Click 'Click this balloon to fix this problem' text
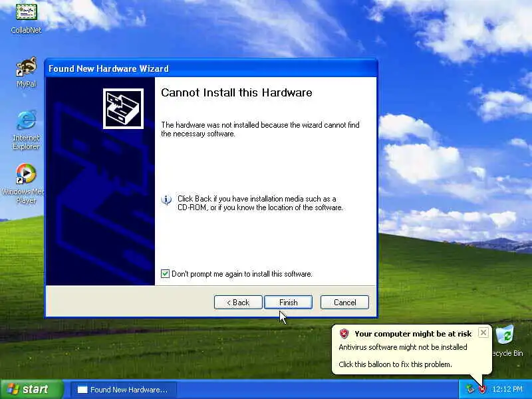The image size is (532, 399). pos(395,364)
